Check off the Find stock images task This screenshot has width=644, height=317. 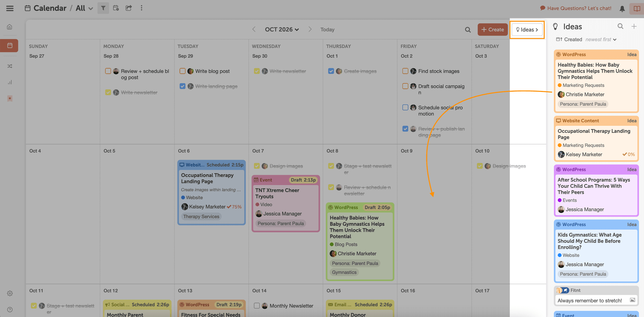coord(405,71)
